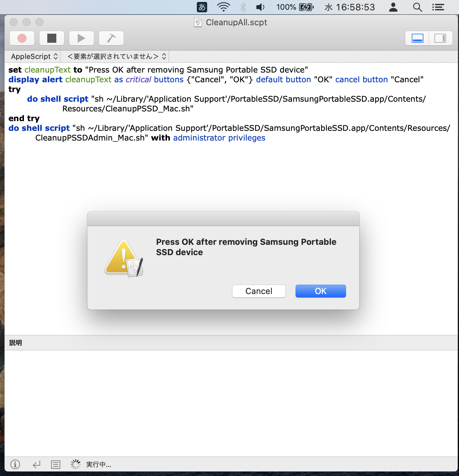Open the AppleScript language dropdown

point(34,56)
